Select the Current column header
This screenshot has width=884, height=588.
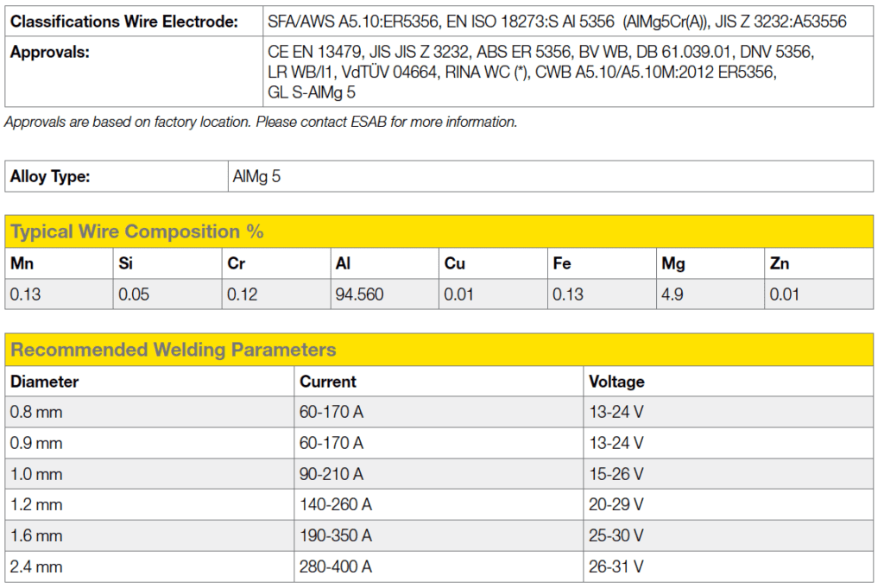coord(327,382)
